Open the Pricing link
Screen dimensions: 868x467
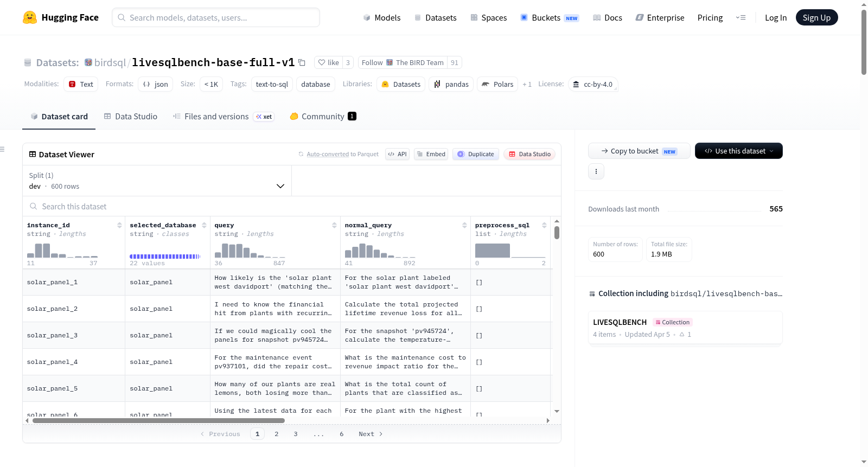tap(710, 17)
